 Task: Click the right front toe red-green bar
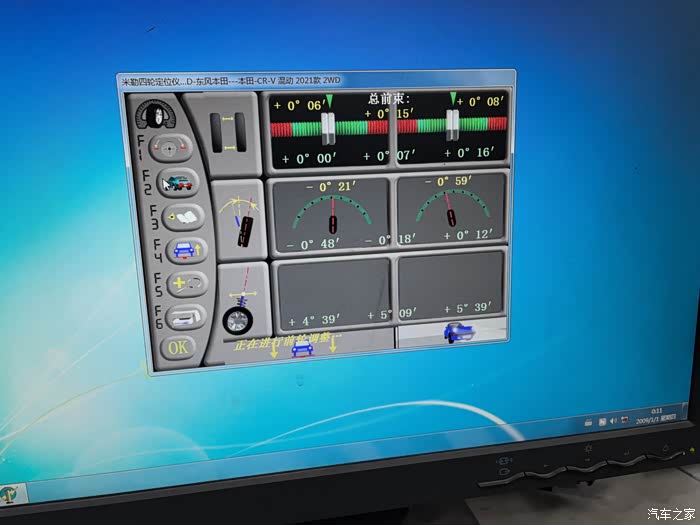pos(452,125)
